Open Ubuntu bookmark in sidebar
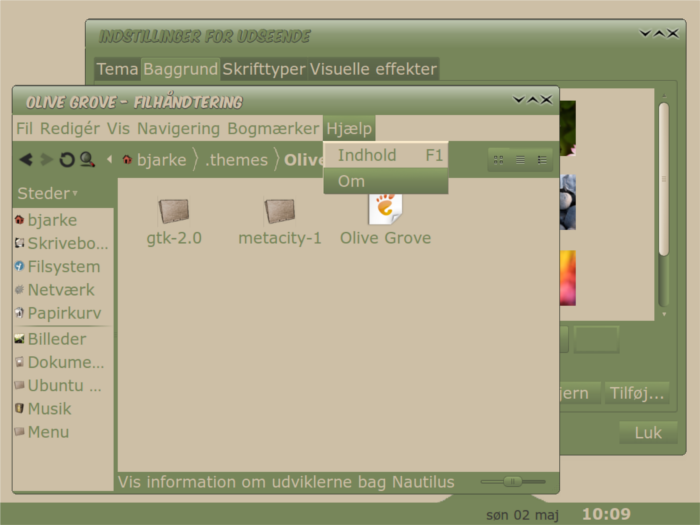Image resolution: width=700 pixels, height=525 pixels. pyautogui.click(x=58, y=385)
